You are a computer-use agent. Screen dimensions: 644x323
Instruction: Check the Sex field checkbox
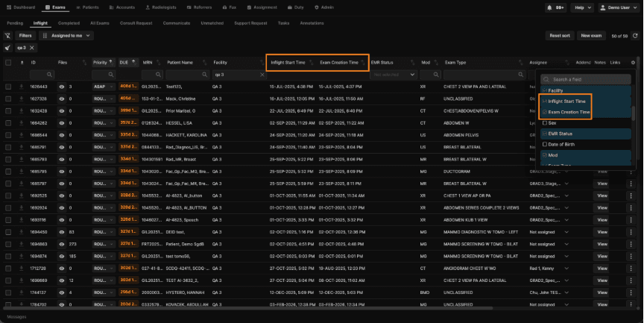tap(545, 123)
